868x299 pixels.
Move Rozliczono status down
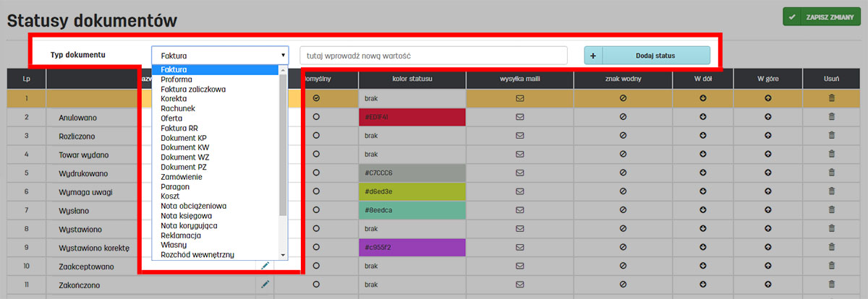click(x=702, y=135)
